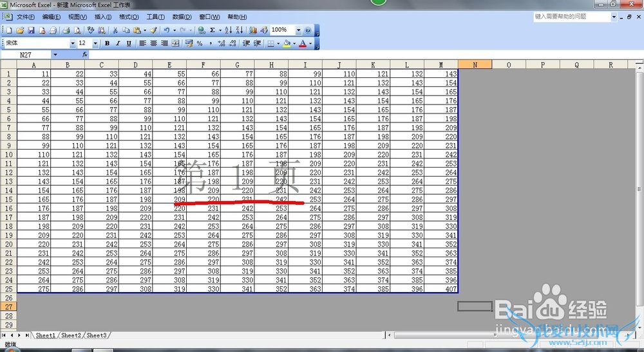The height and width of the screenshot is (352, 644).
Task: Toggle Bold formatting
Action: [107, 44]
